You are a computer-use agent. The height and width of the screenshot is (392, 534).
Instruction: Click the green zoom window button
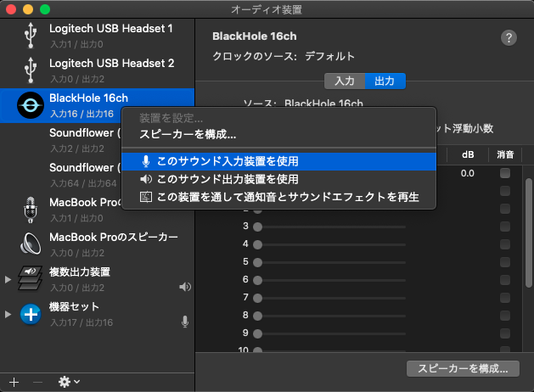(45, 9)
